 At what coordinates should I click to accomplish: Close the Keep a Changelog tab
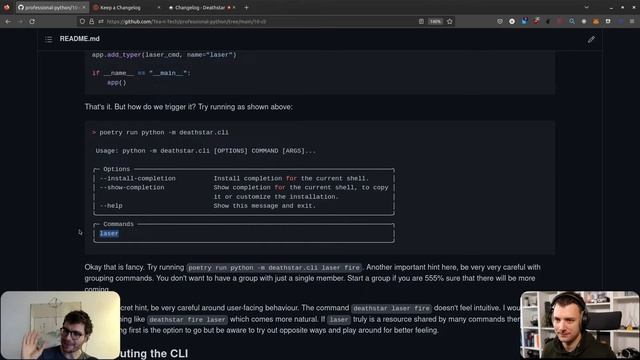click(159, 7)
